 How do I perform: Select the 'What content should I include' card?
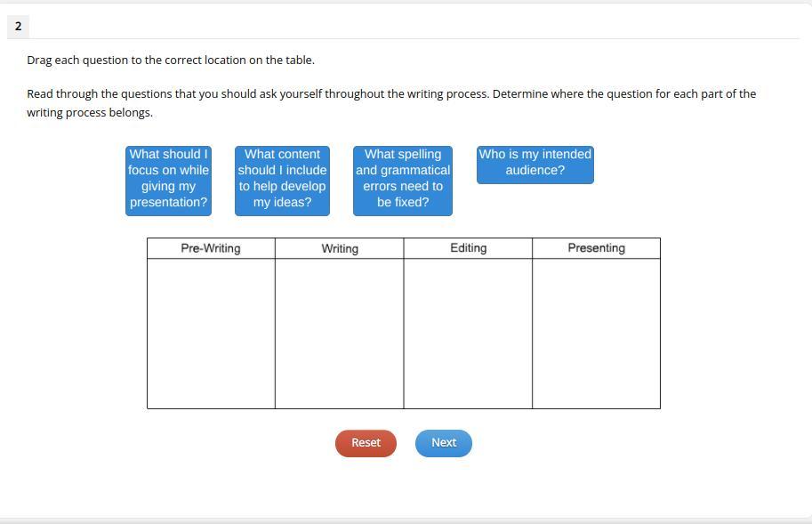pyautogui.click(x=282, y=181)
